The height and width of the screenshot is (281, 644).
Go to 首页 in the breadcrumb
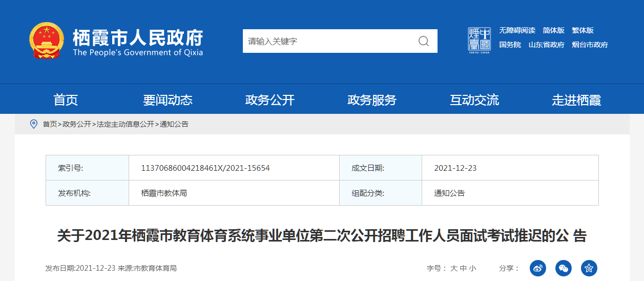(x=50, y=124)
